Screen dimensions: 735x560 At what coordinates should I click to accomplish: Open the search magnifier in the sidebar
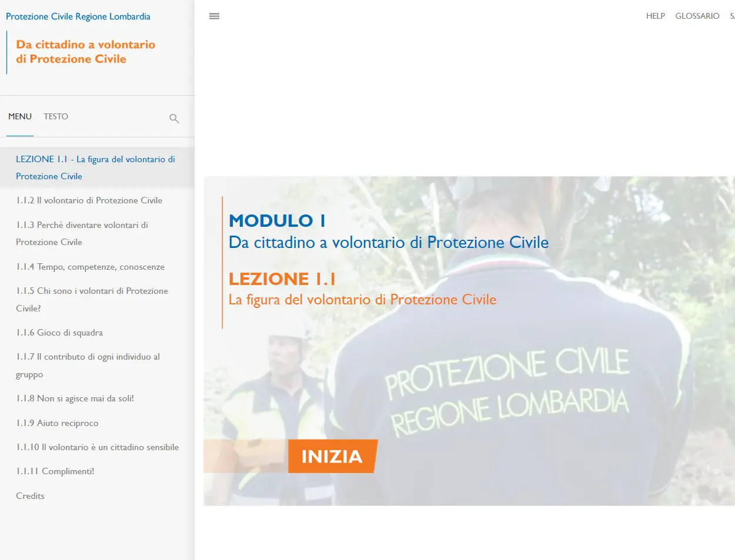tap(174, 118)
